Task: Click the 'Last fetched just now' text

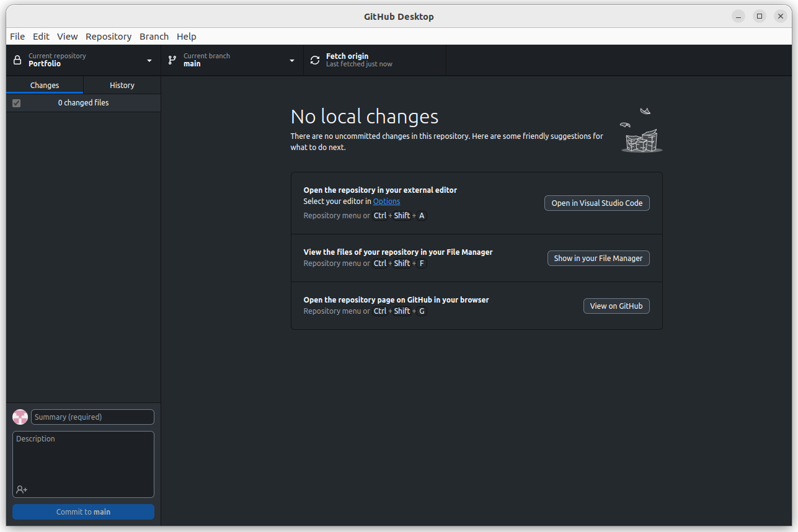Action: pyautogui.click(x=359, y=64)
